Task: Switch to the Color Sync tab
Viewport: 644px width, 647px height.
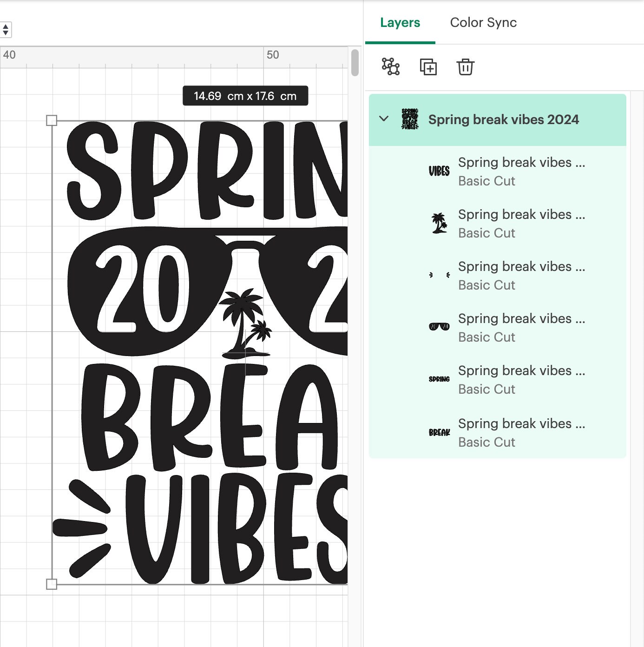Action: [x=483, y=22]
